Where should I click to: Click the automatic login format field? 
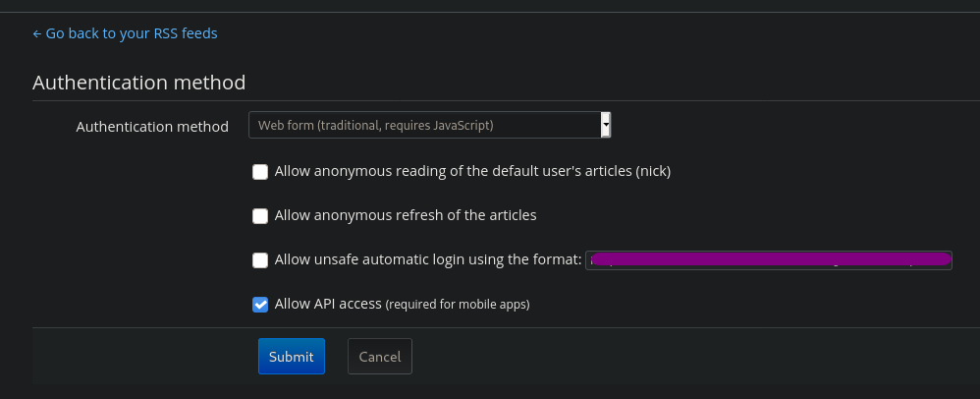[769, 260]
